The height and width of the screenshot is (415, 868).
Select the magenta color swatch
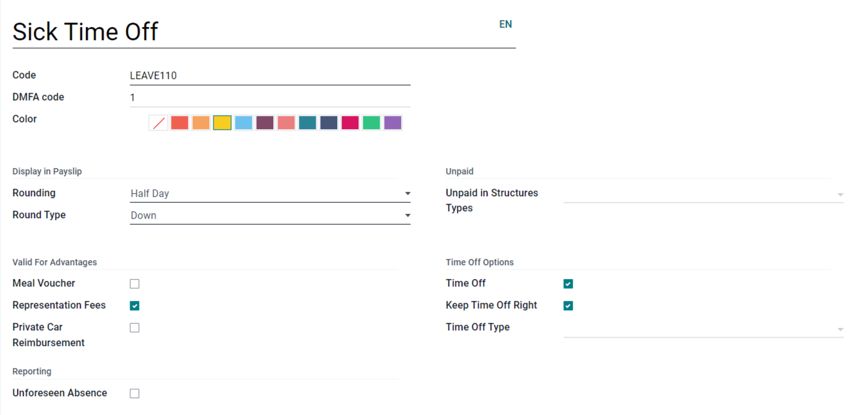[350, 122]
